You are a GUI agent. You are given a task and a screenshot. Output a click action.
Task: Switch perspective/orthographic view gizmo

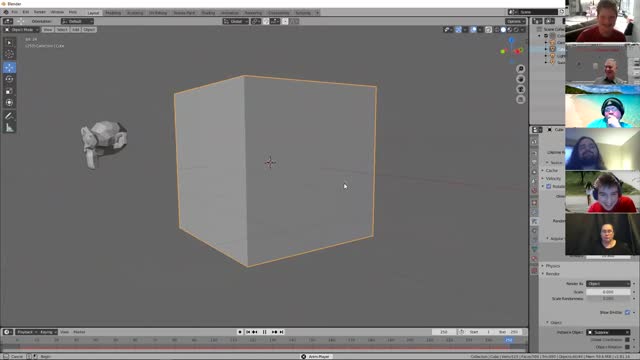click(520, 99)
